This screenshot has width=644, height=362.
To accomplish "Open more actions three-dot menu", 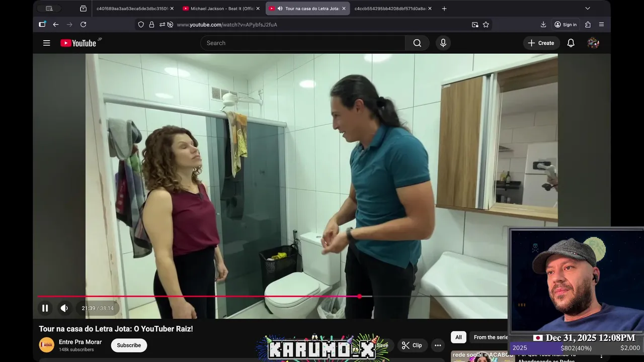I will click(438, 345).
